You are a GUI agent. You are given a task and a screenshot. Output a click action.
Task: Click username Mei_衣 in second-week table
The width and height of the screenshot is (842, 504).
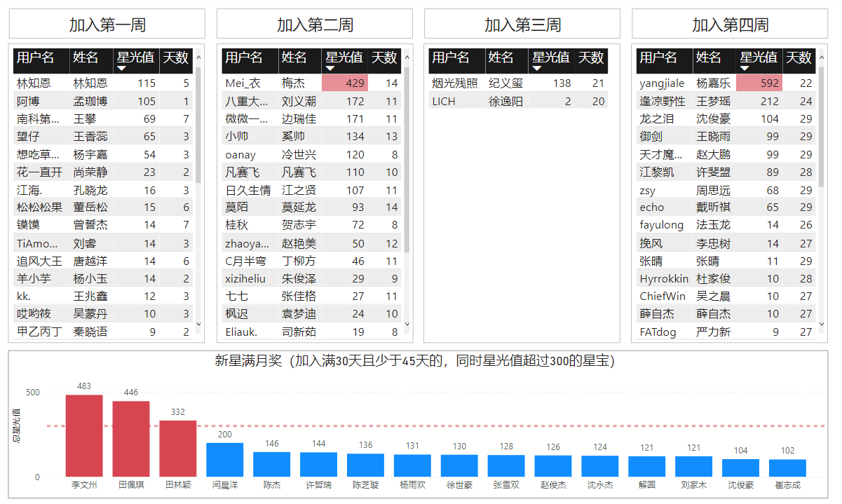click(x=243, y=83)
